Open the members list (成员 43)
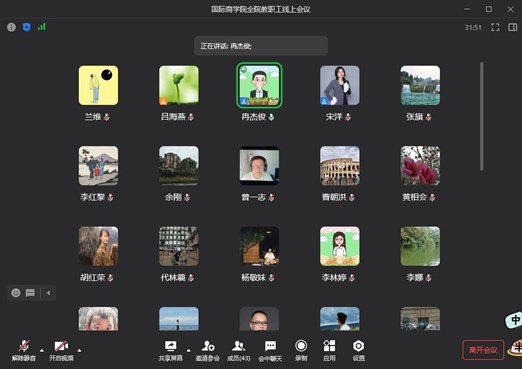This screenshot has width=522, height=369. tap(239, 350)
